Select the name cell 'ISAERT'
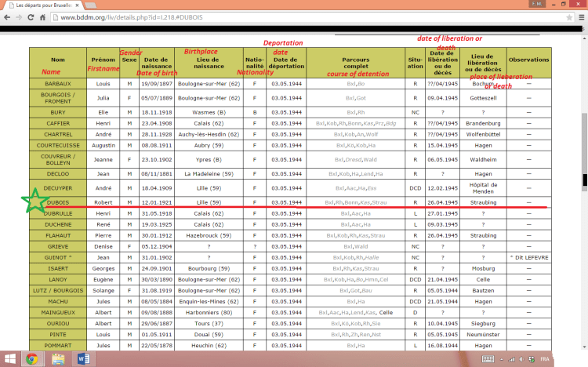588x367 pixels. (x=58, y=268)
